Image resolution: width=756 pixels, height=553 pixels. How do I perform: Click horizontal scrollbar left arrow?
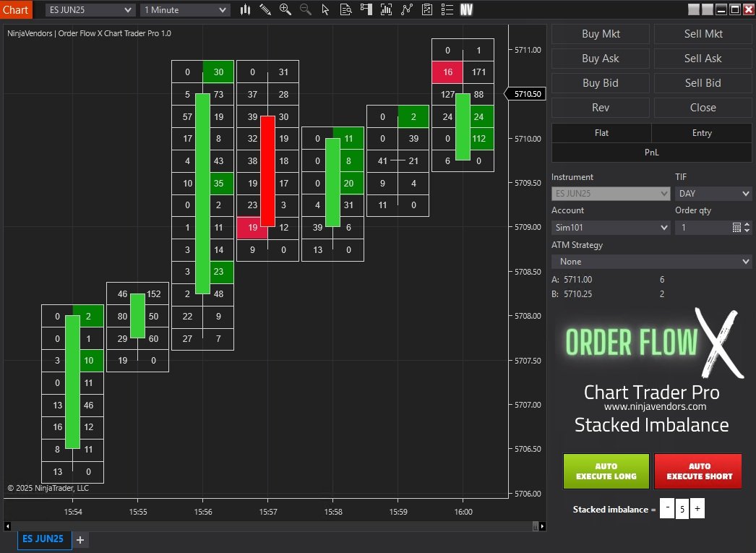pyautogui.click(x=7, y=526)
